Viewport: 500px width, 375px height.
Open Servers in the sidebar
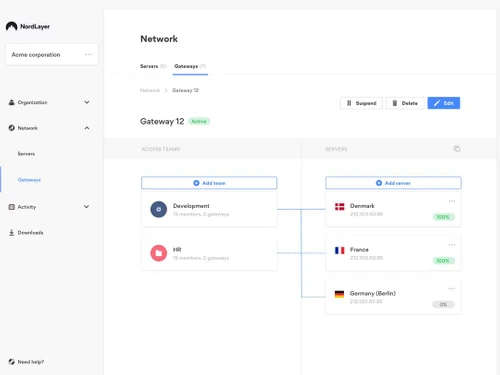[x=26, y=154]
